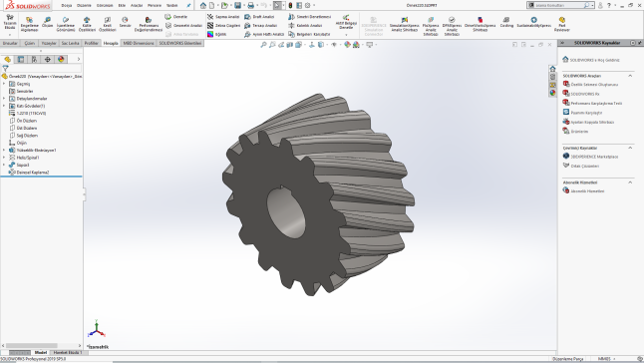Click Zoom to Fit magnifier in view toolbar
The height and width of the screenshot is (363, 644).
tap(263, 44)
